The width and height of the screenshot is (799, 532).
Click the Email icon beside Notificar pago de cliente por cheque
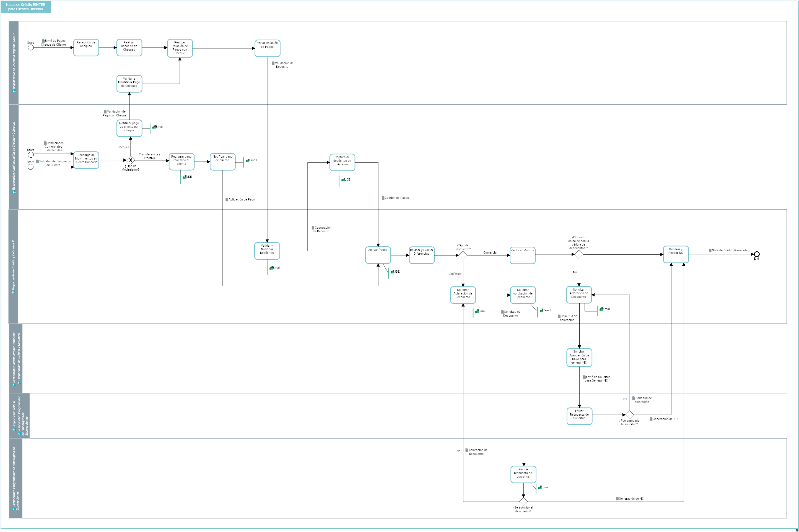154,127
